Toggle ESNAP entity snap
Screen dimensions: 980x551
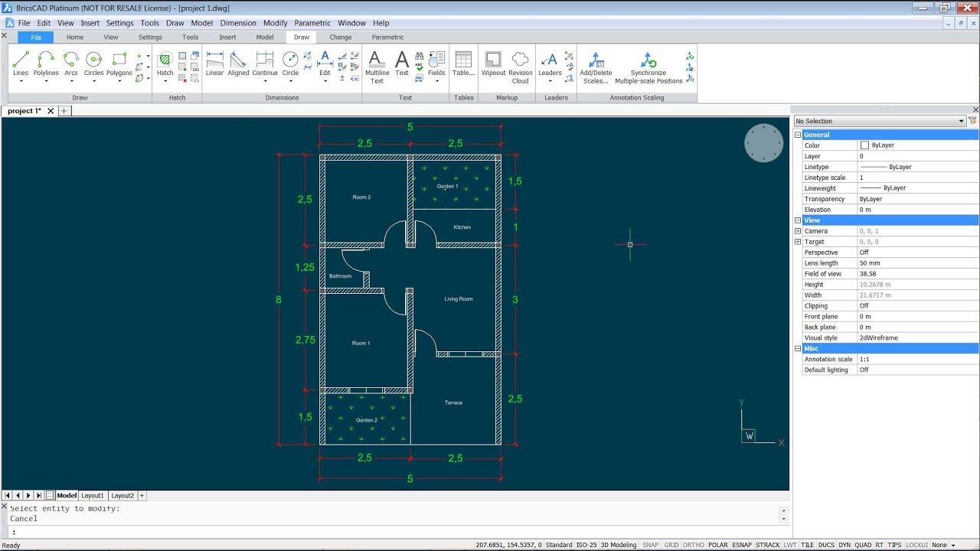[x=741, y=545]
